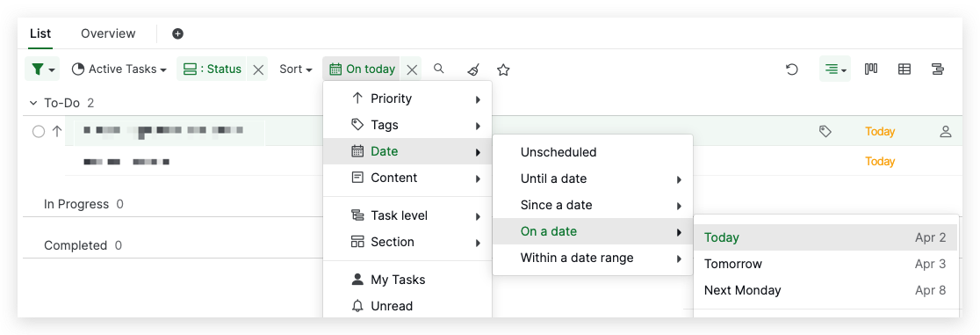Image resolution: width=980 pixels, height=335 pixels.
Task: Click the tag icon on the first task row
Action: 825,132
